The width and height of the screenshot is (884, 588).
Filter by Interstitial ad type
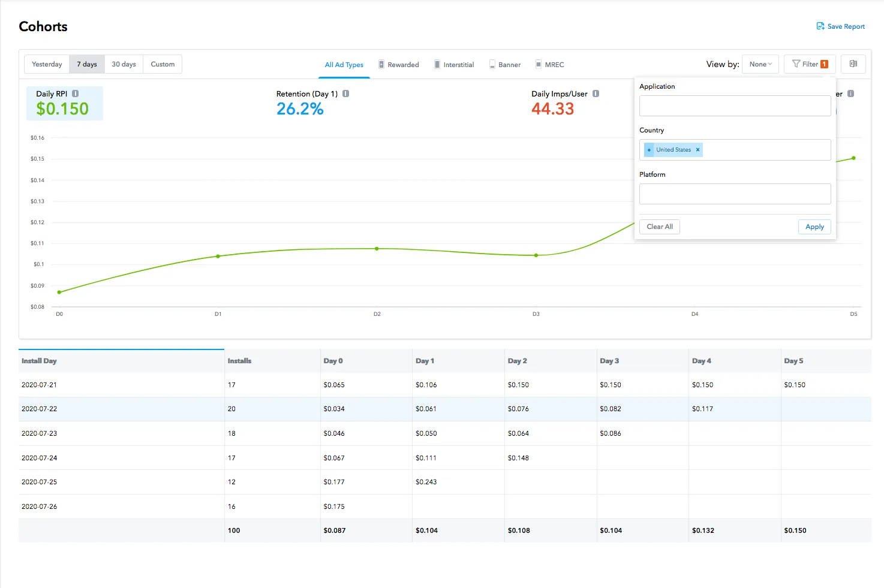click(x=454, y=65)
